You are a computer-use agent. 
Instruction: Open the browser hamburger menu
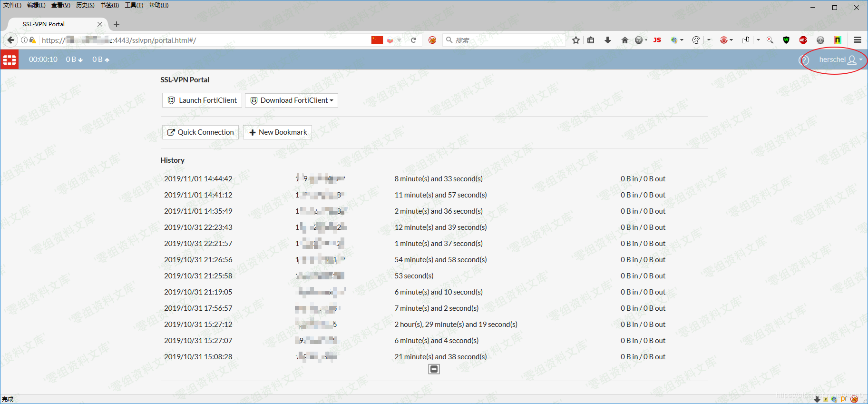click(x=857, y=40)
